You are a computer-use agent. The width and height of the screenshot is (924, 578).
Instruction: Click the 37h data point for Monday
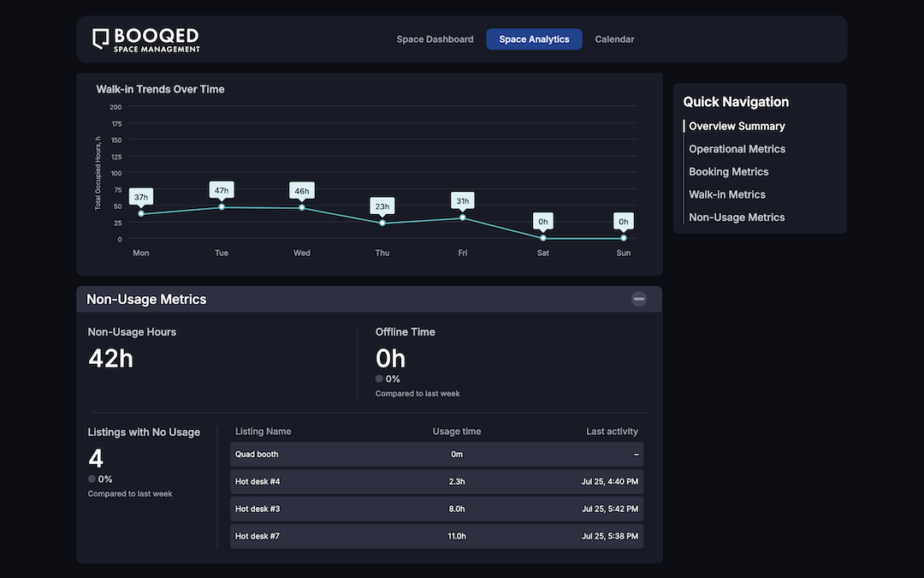pos(140,212)
